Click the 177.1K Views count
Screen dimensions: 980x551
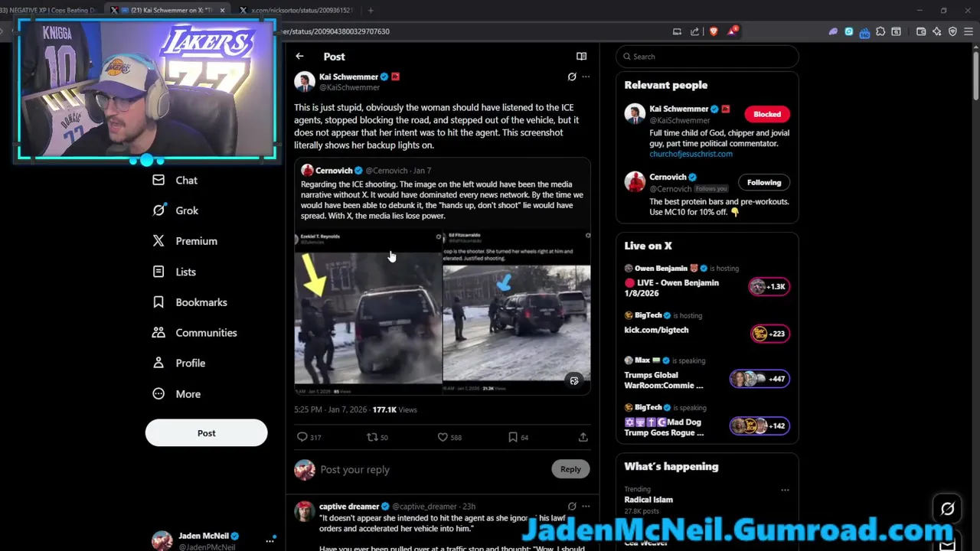(x=394, y=409)
